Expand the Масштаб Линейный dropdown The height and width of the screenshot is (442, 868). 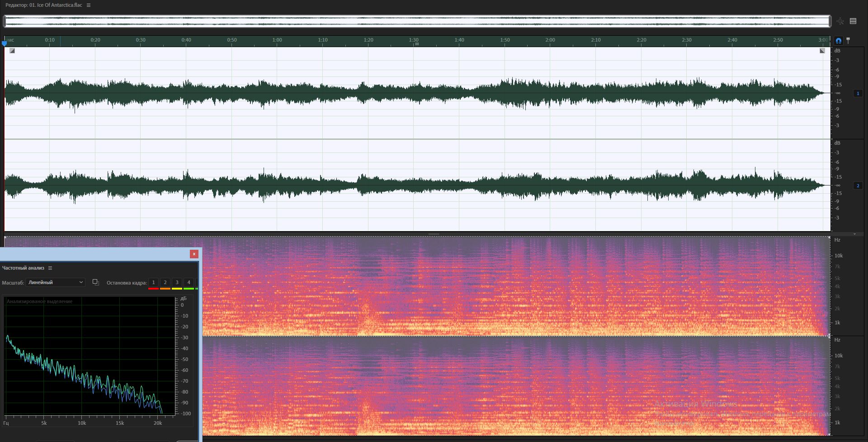coord(55,282)
